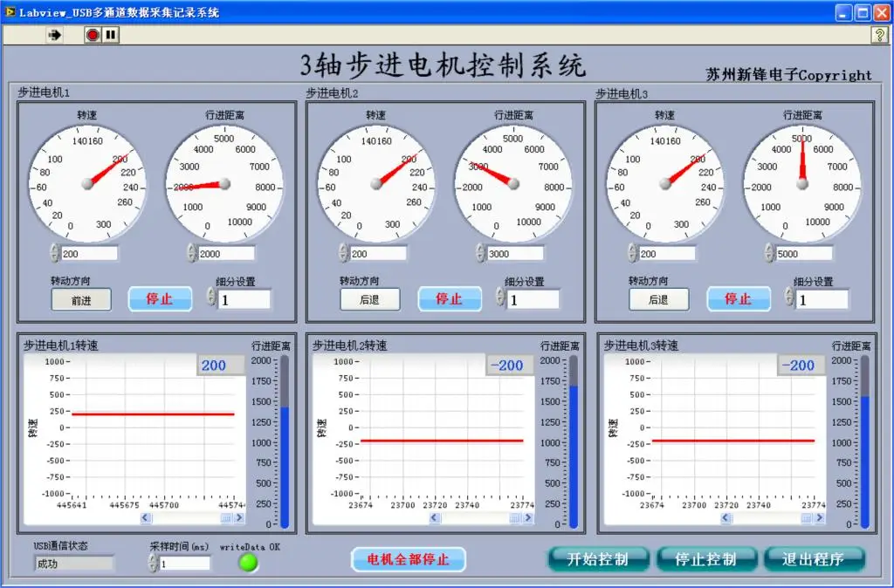Toggle motor 2 direction button 后退

[370, 300]
